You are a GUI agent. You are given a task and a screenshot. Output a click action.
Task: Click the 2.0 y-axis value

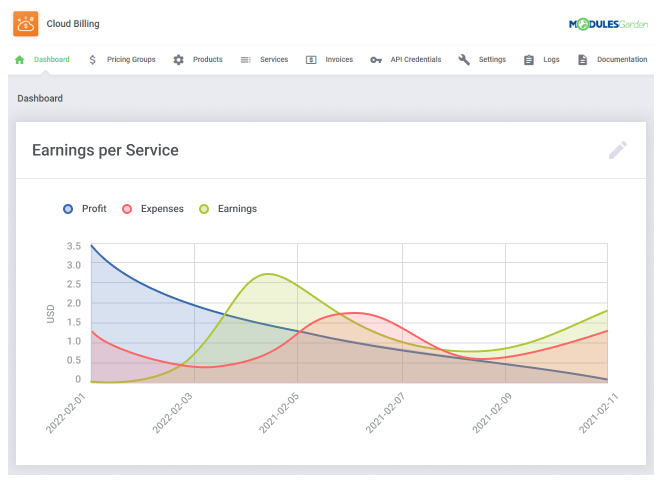(73, 303)
